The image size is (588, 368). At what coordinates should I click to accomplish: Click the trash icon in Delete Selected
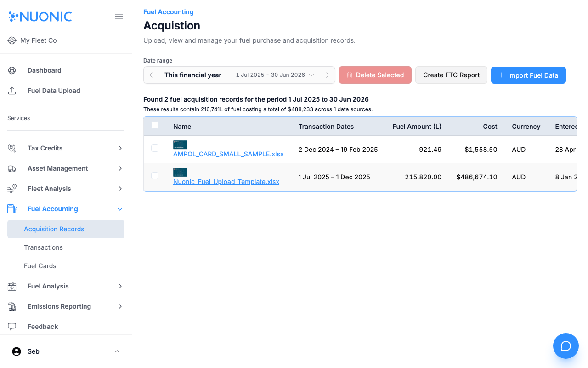(350, 75)
